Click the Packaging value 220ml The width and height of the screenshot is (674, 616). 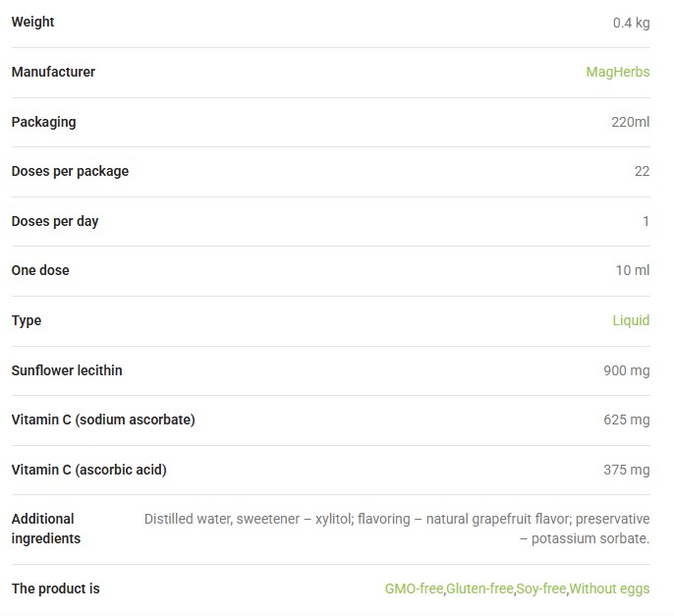point(631,122)
